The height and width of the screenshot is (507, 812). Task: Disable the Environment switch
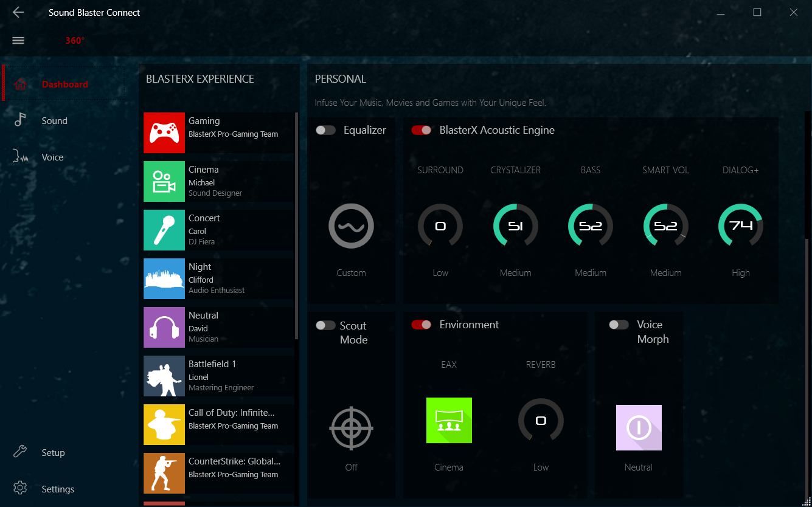tap(422, 325)
